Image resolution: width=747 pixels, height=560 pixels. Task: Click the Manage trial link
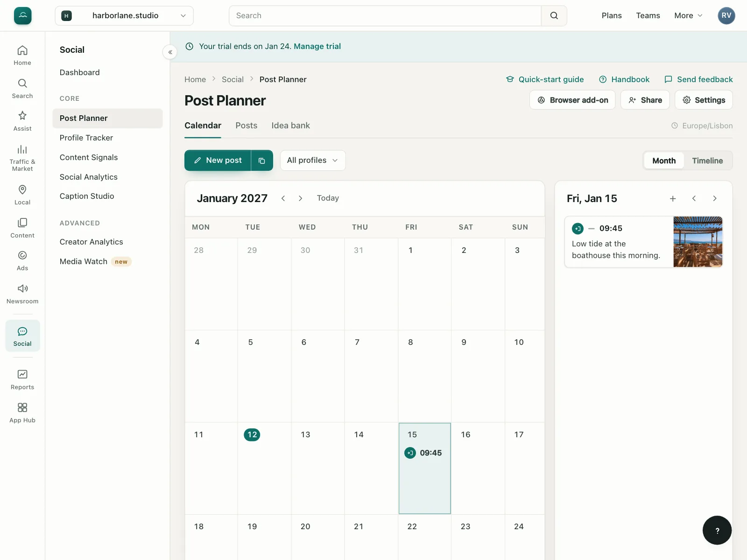click(317, 46)
